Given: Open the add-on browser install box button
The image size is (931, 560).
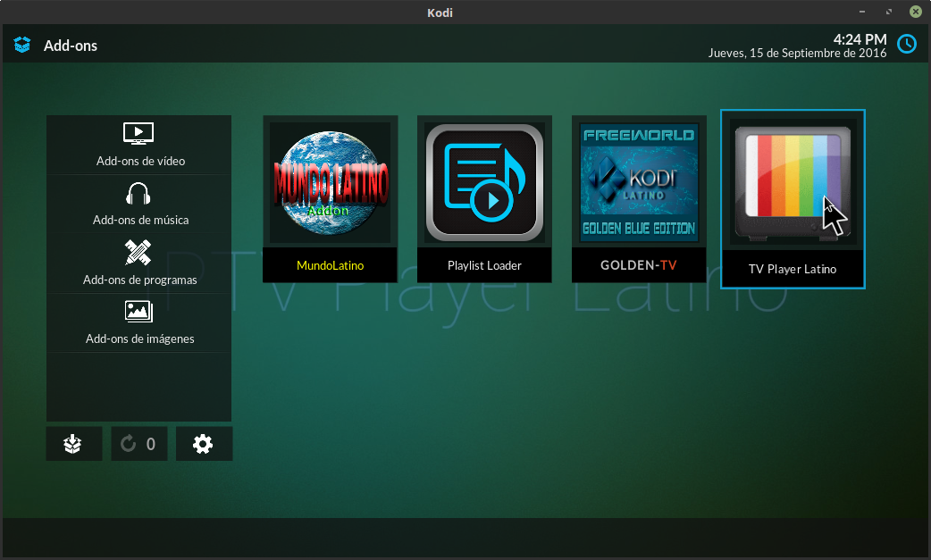Looking at the screenshot, I should 73,444.
